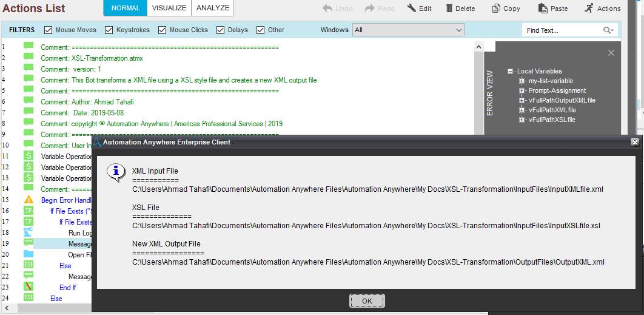Collapse the Local Variables tree node
Image resolution: width=644 pixels, height=315 pixels.
(x=511, y=71)
